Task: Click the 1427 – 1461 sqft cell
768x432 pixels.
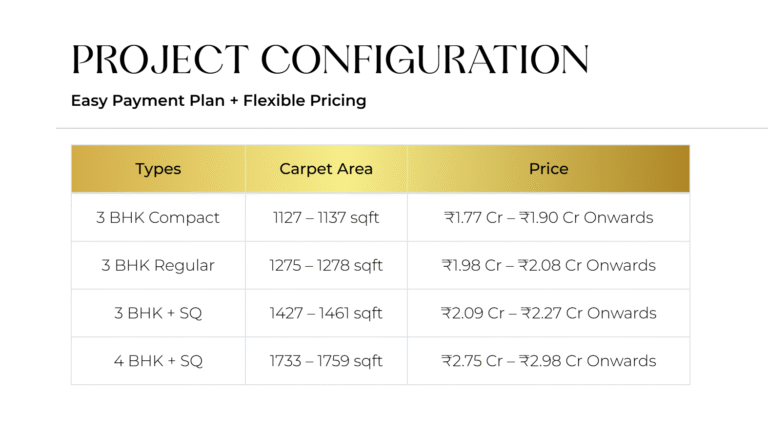Action: pos(326,314)
